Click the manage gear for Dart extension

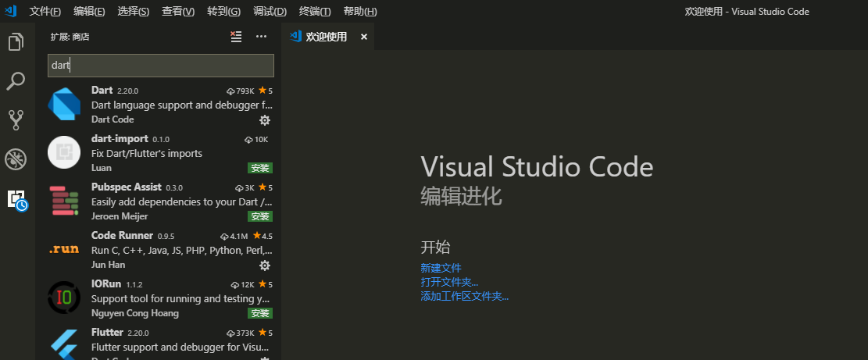(x=265, y=120)
